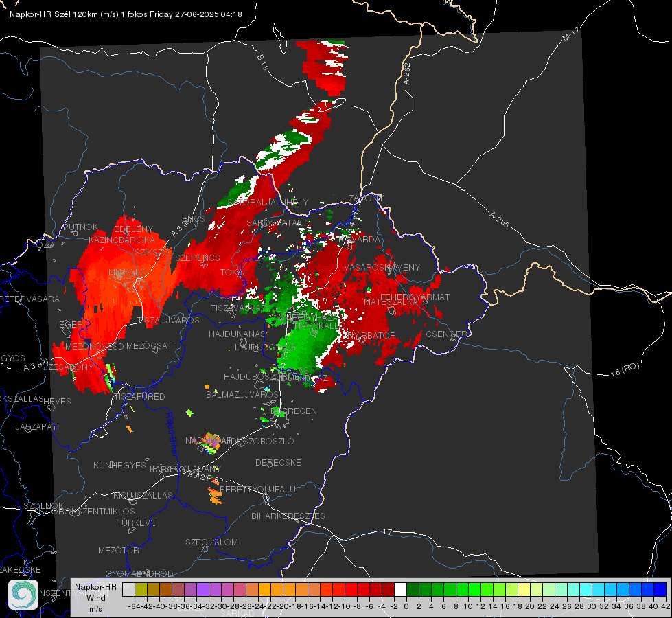
Task: Select the PUTNOK town label
Action: 80,227
